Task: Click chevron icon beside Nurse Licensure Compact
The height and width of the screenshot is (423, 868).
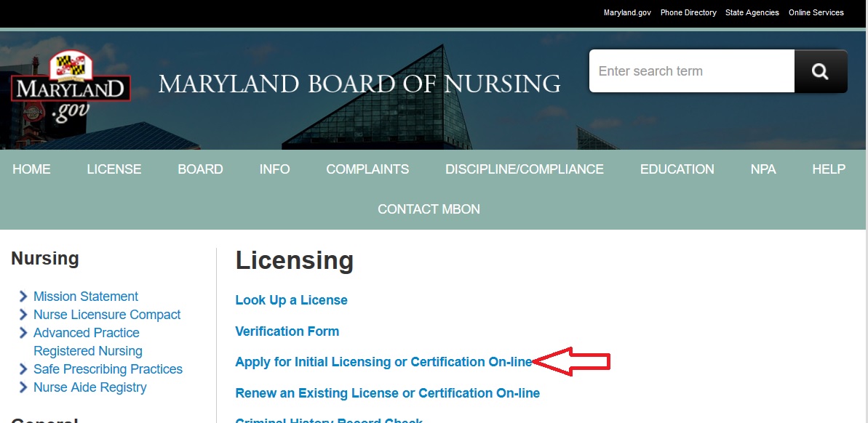Action: point(24,315)
